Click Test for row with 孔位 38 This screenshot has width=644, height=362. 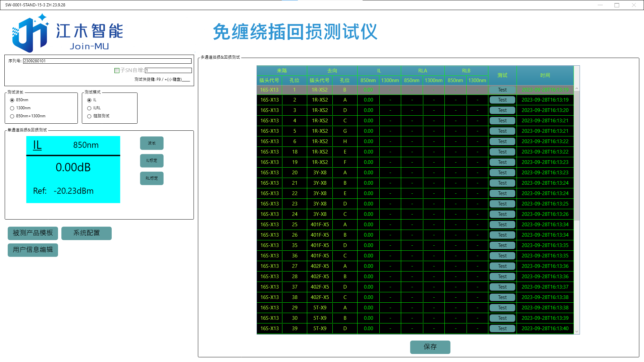tap(502, 297)
